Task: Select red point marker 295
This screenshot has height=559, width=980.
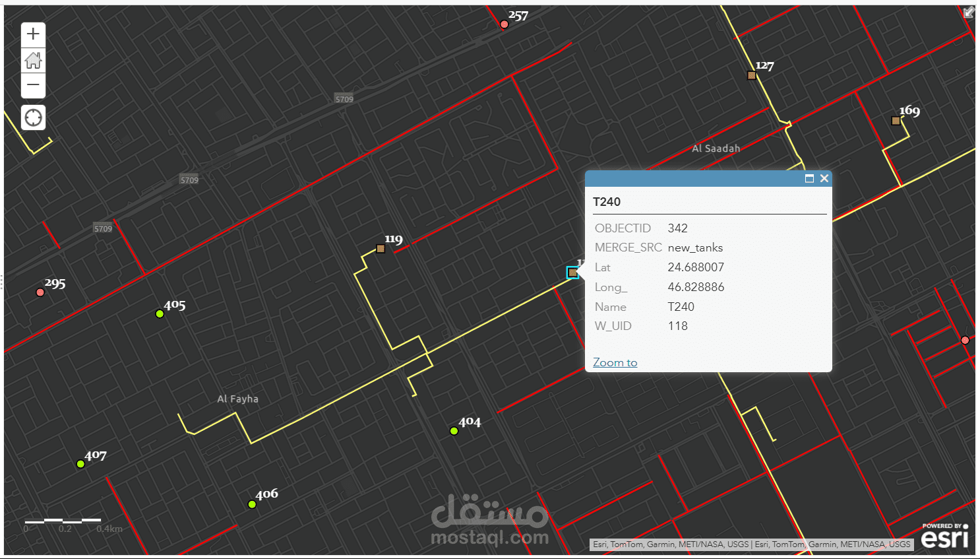Action: point(40,292)
